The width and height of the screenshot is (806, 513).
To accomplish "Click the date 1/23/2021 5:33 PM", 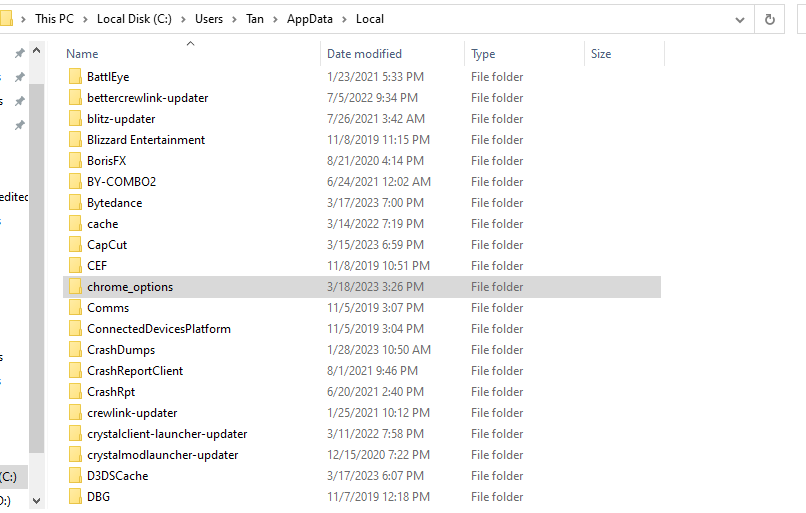I will point(375,77).
